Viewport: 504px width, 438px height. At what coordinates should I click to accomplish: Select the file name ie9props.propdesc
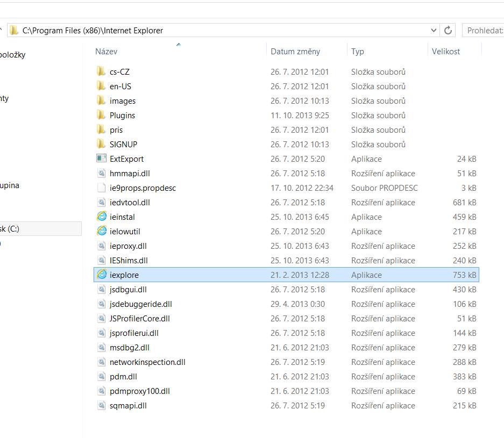(x=143, y=188)
